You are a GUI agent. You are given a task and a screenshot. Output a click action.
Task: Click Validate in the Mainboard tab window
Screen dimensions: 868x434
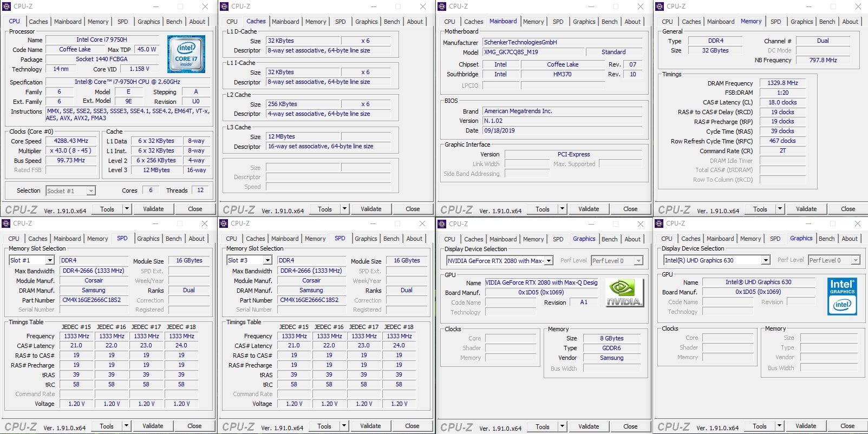[x=589, y=209]
